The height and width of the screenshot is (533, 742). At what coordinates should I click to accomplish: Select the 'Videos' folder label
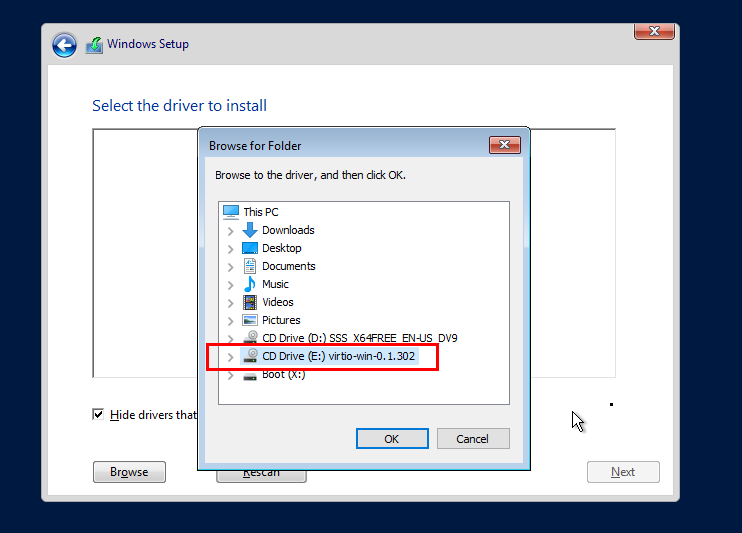[278, 302]
